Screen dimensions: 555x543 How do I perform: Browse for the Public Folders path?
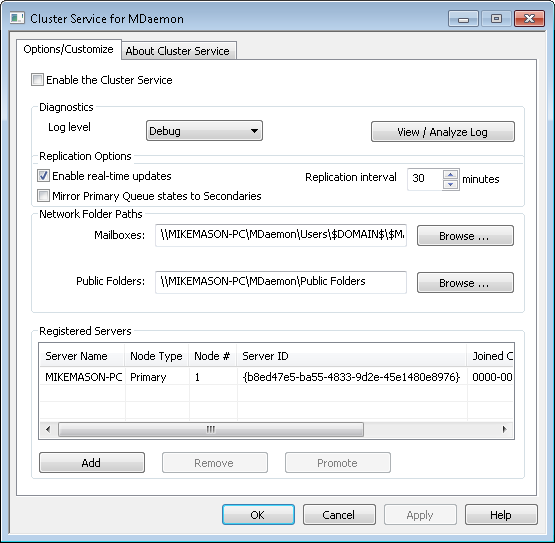(465, 282)
